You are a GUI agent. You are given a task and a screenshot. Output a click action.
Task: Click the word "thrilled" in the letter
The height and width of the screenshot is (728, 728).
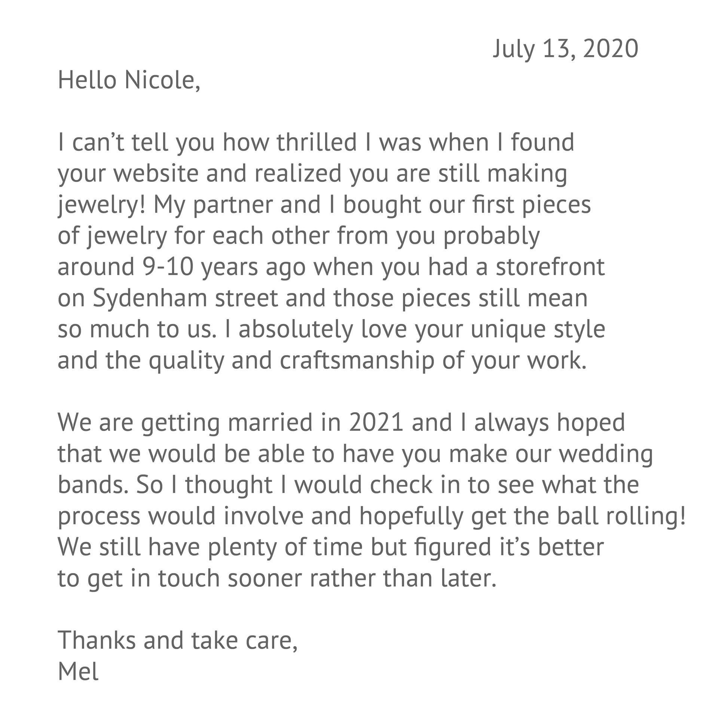click(x=316, y=143)
